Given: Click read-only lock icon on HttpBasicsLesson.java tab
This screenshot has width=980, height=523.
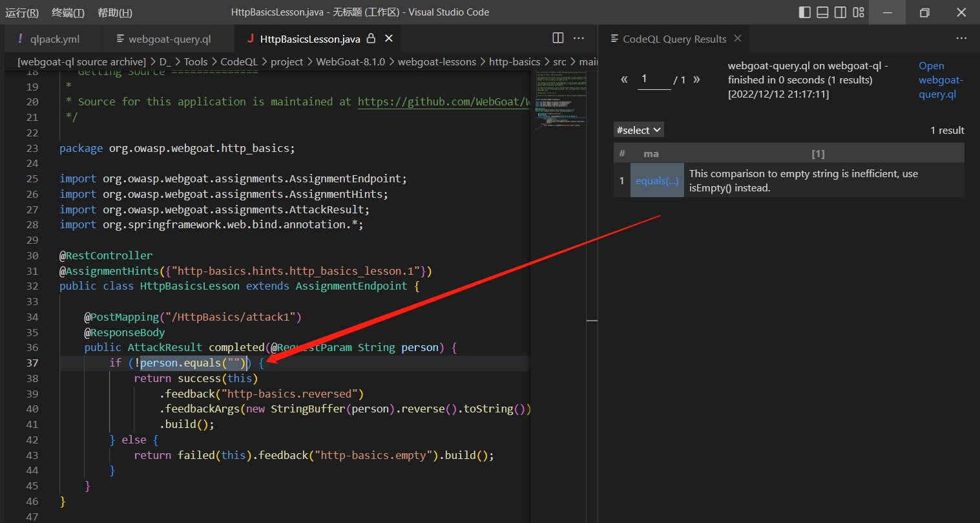Looking at the screenshot, I should point(371,39).
